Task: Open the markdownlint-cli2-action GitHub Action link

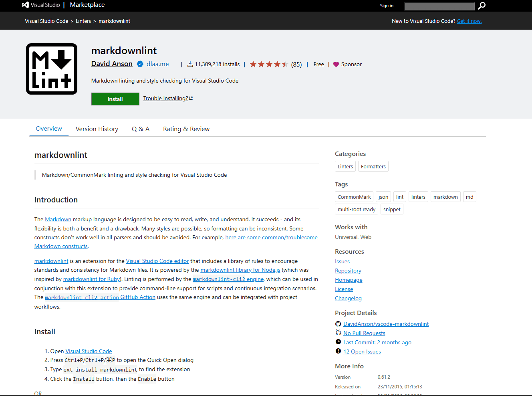Action: 100,297
